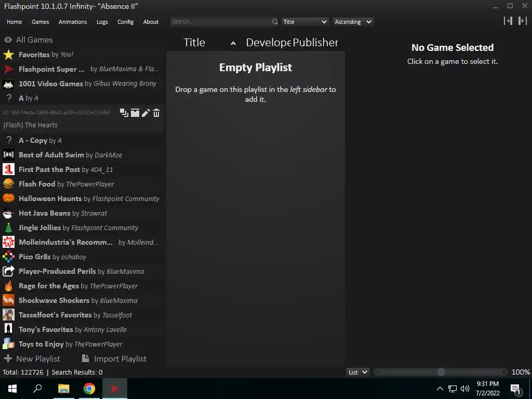The width and height of the screenshot is (532, 399).
Task: Click the Flashpoint Super playlist icon
Action: tap(8, 69)
